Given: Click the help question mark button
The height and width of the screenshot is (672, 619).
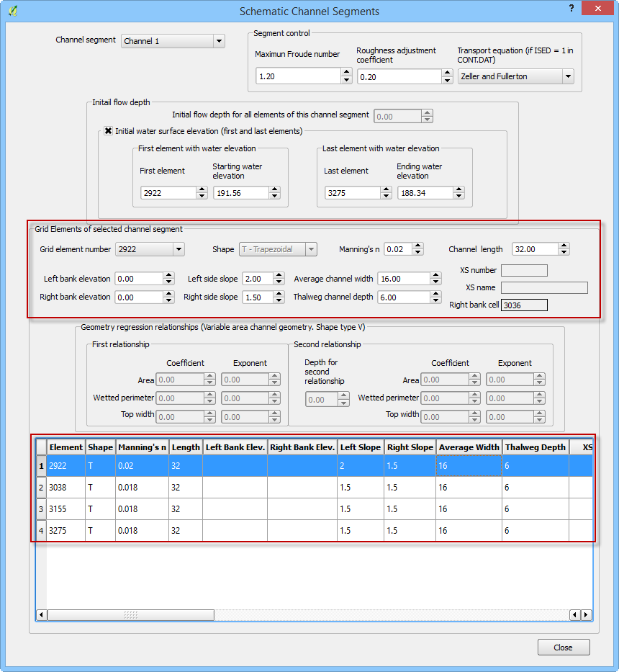Looking at the screenshot, I should coord(571,9).
